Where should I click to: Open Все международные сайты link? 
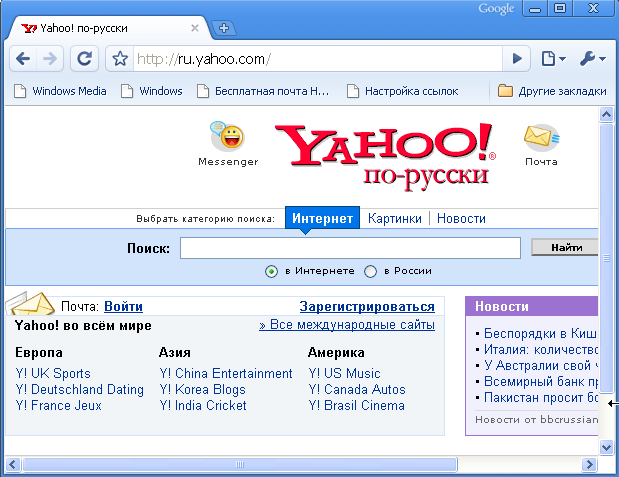[347, 325]
